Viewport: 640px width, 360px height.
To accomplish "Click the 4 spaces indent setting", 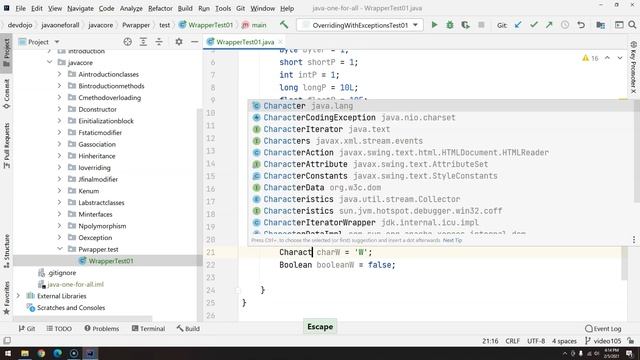I will [x=564, y=341].
